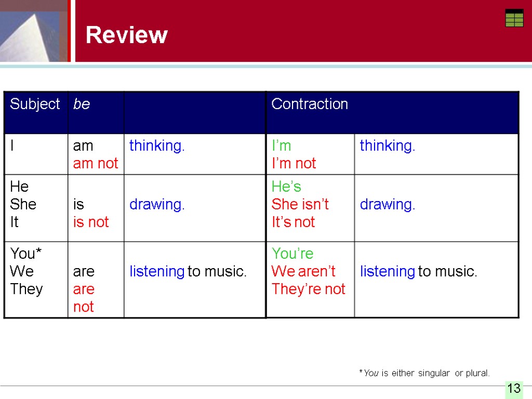
Task: Click the green table icon in the header
Action: click(514, 18)
